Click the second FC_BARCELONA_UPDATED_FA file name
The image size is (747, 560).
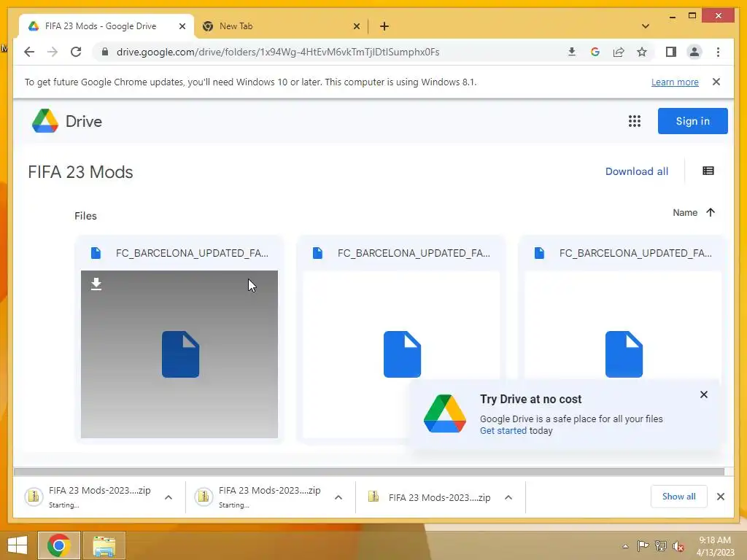pyautogui.click(x=414, y=253)
